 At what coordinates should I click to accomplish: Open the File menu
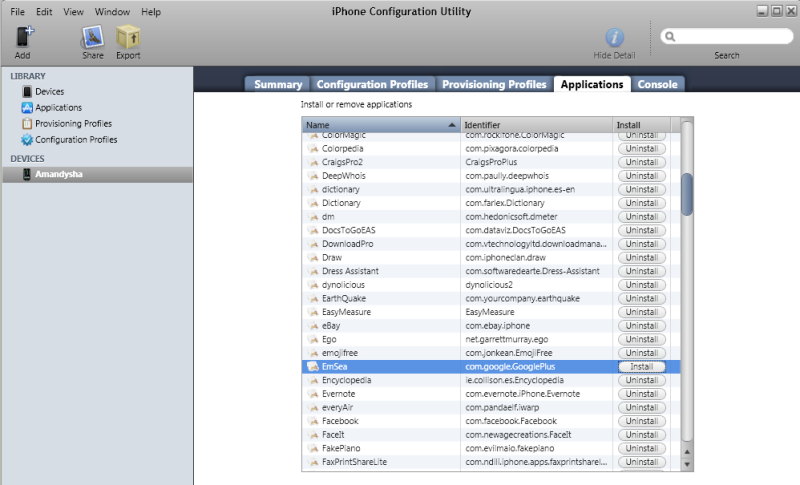pos(17,12)
